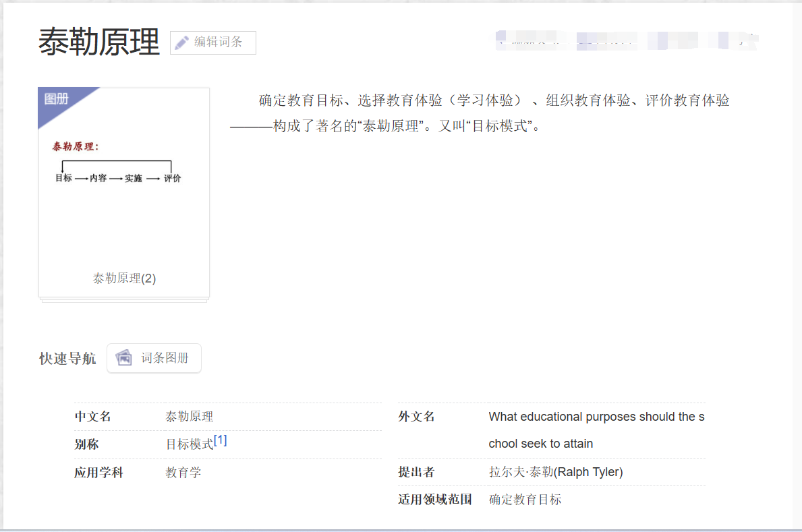Click the value 泰勒原理 beside 中文名
Image resolution: width=802 pixels, height=532 pixels.
pos(190,417)
